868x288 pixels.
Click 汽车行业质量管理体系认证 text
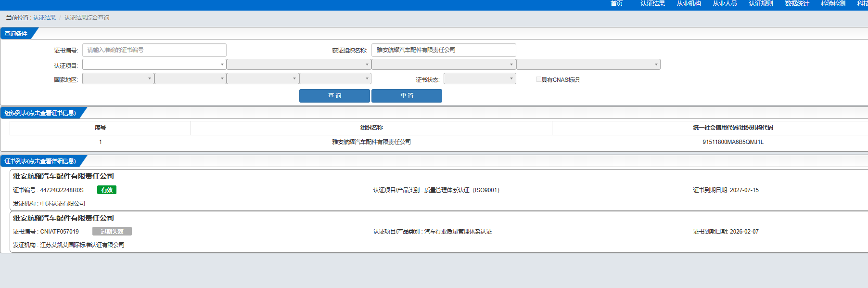(458, 232)
